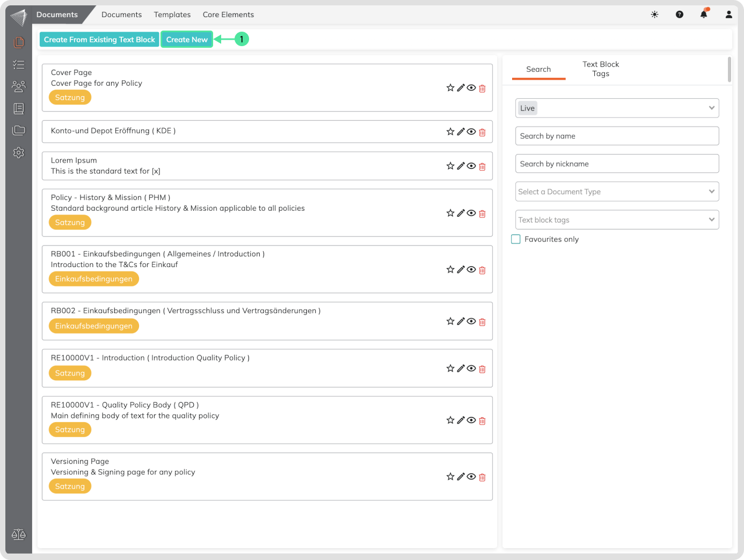This screenshot has height=560, width=744.
Task: Open the checklist icon in left sidebar
Action: [x=19, y=64]
